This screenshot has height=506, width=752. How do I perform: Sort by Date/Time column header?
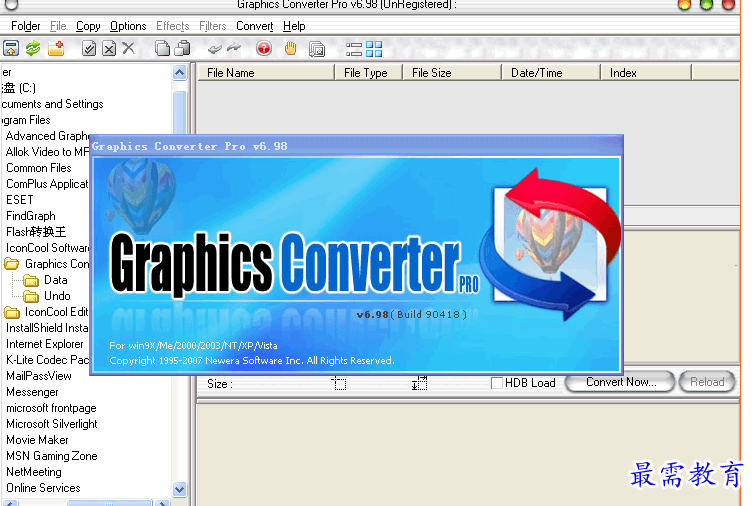click(551, 73)
